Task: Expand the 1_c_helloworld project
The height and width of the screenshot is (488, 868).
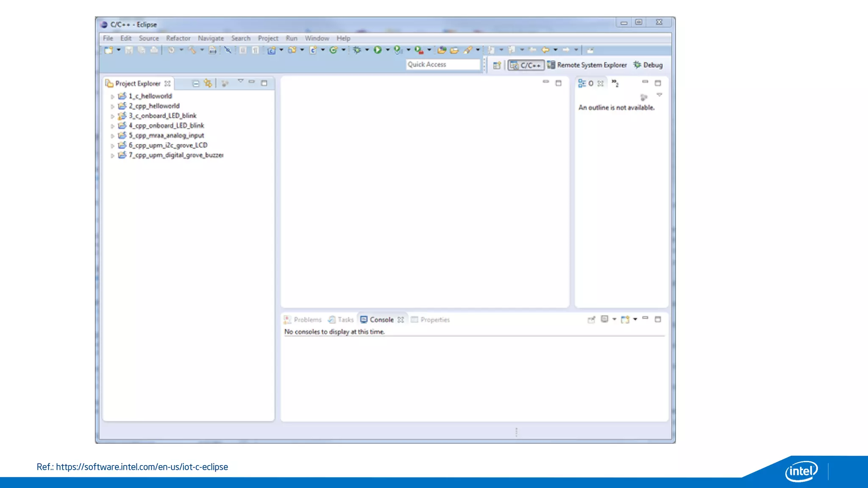Action: (x=112, y=97)
